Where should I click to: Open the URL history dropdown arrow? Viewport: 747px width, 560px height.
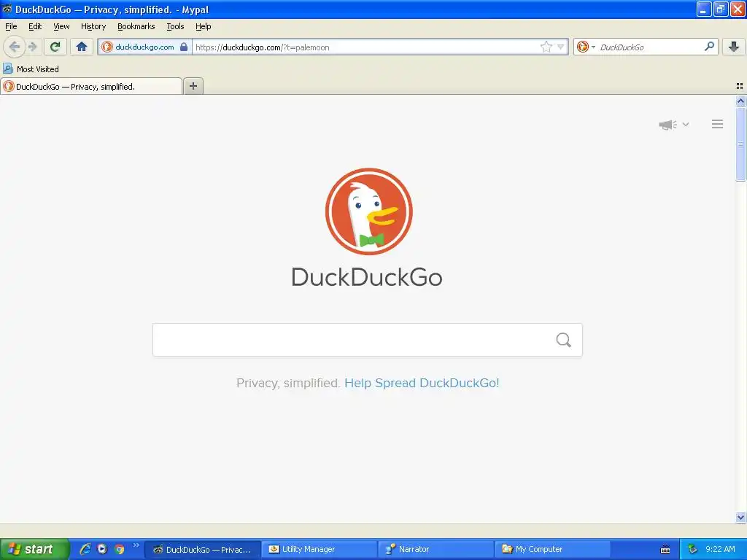[x=561, y=47]
